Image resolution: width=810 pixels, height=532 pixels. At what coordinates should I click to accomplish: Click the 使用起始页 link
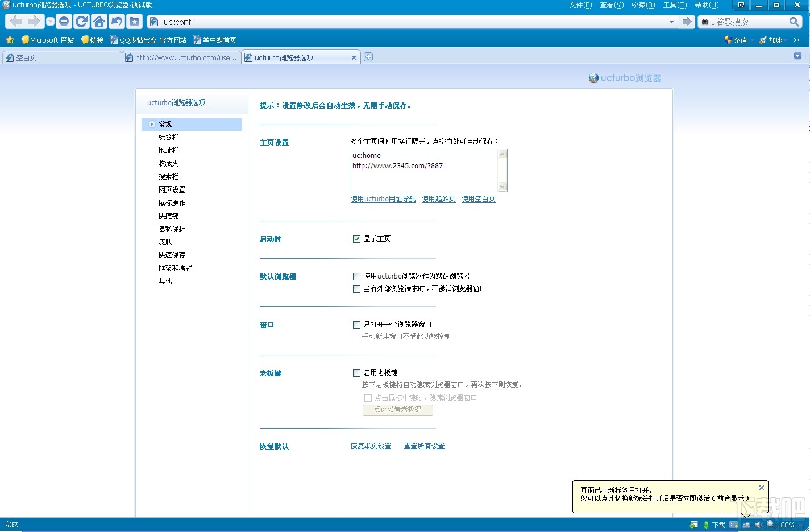(x=438, y=199)
